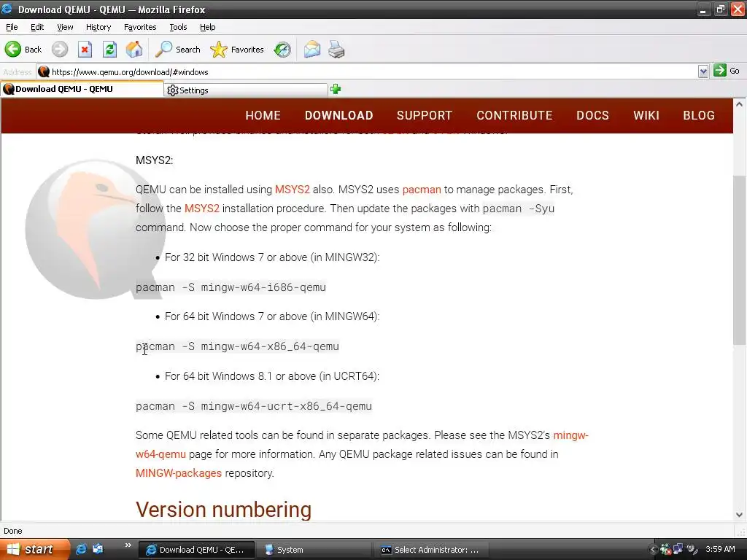Follow the pacman link
The width and height of the screenshot is (747, 560).
pyautogui.click(x=422, y=190)
